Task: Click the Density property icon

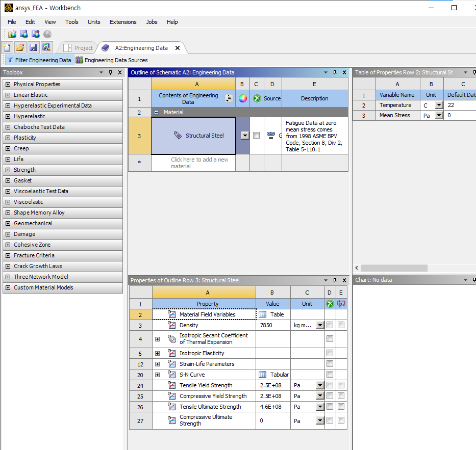Action: (x=171, y=325)
